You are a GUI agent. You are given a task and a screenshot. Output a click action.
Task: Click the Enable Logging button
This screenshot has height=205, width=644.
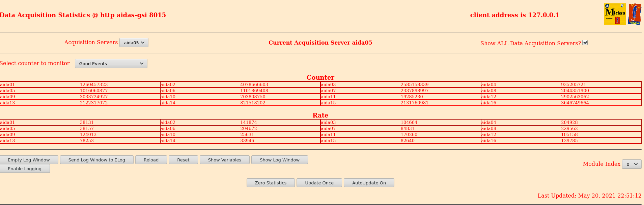tap(25, 169)
